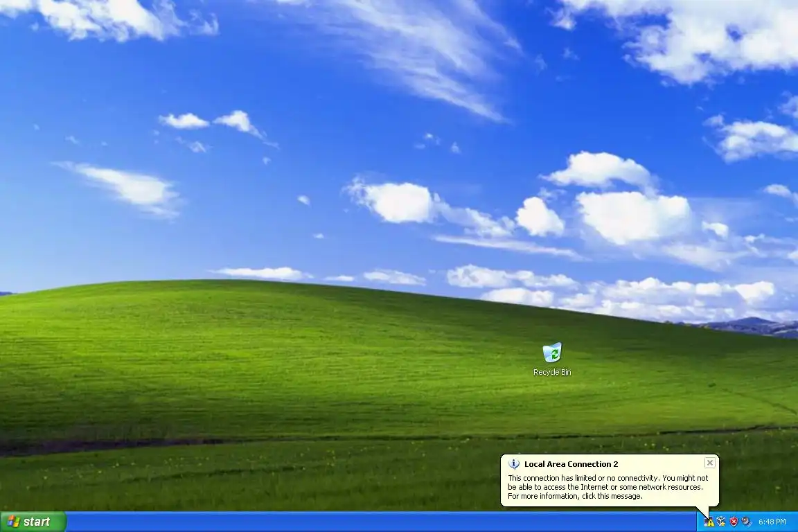Image resolution: width=798 pixels, height=532 pixels.
Task: Click the info icon in the network balloon
Action: [x=514, y=464]
